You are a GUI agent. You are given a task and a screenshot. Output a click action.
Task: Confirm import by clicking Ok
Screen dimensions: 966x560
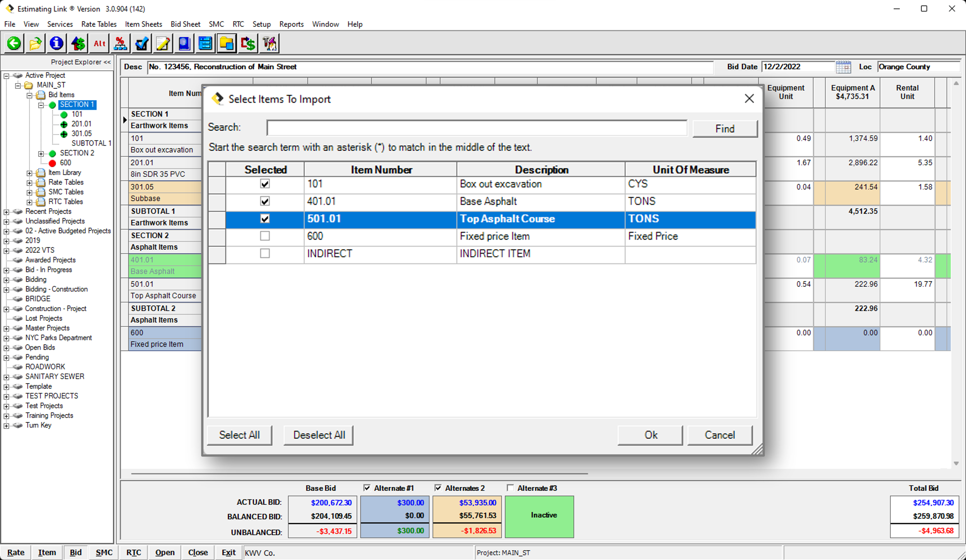pos(650,435)
